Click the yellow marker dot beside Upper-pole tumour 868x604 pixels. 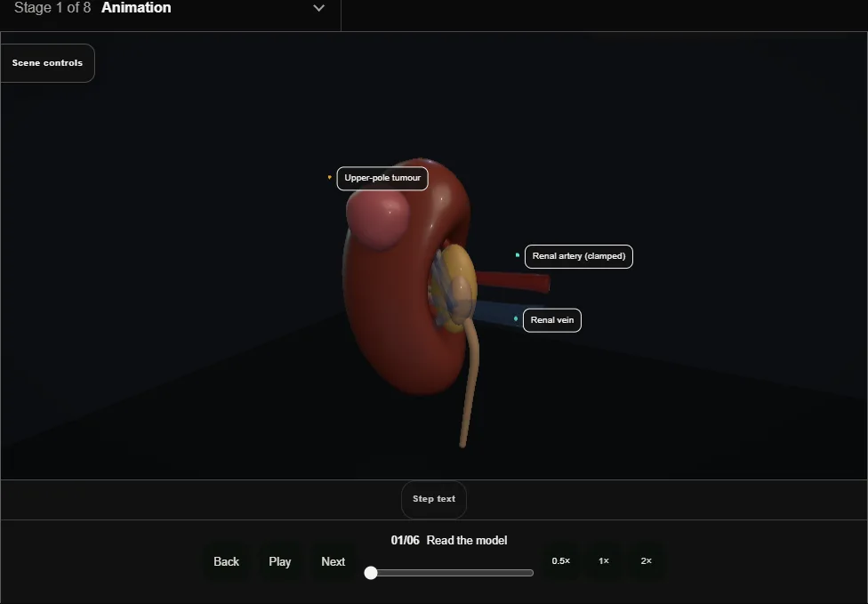[x=329, y=177]
